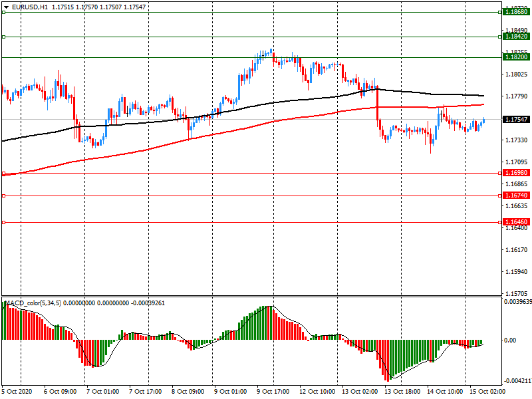Select the 1.18680 green resistance level label
Image resolution: width=532 pixels, height=399 pixels.
tap(516, 12)
